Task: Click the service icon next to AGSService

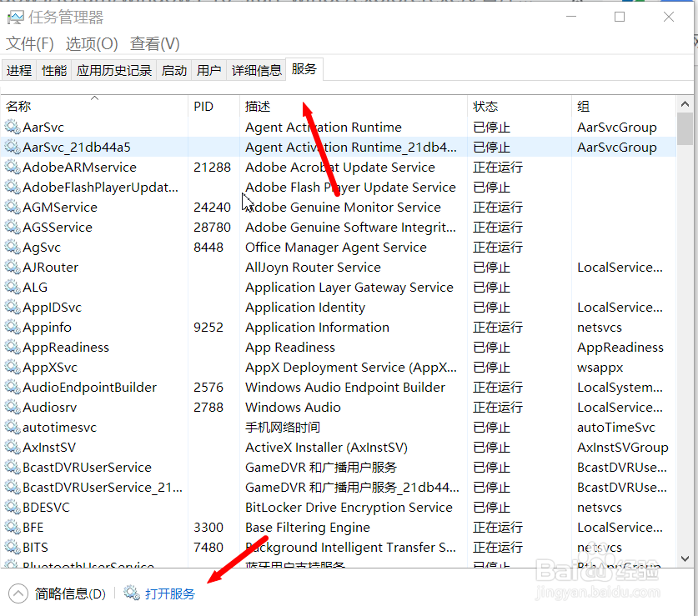Action: pyautogui.click(x=13, y=227)
